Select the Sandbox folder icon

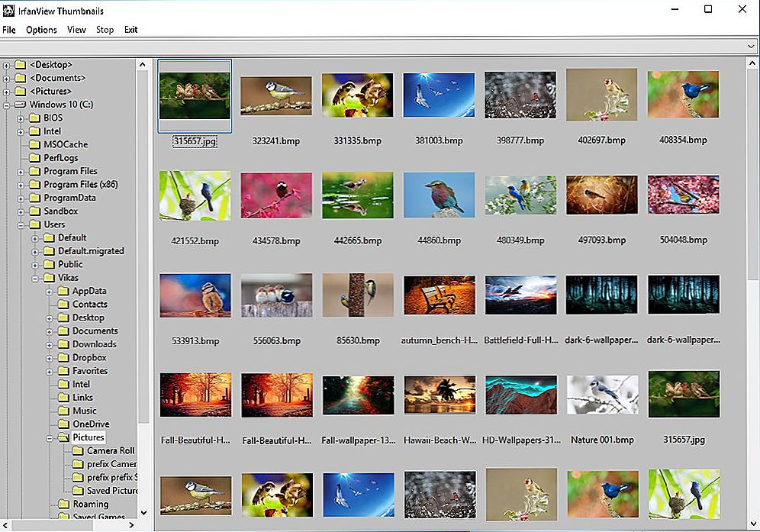[x=34, y=211]
